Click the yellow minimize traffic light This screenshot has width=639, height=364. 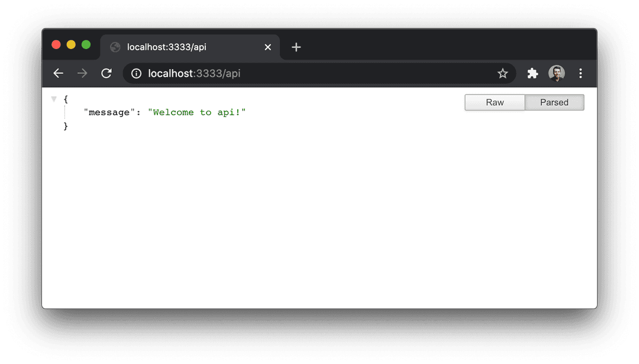(71, 44)
